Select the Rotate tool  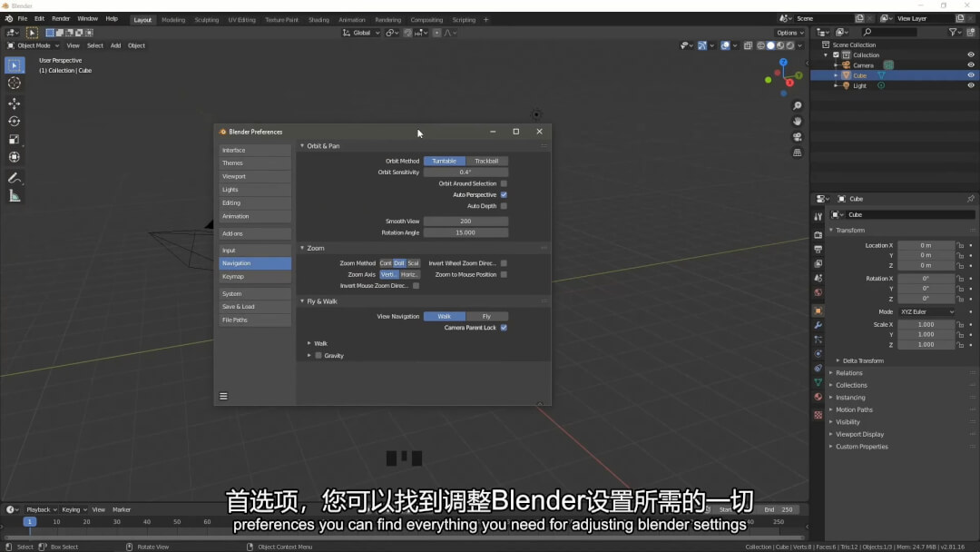15,122
